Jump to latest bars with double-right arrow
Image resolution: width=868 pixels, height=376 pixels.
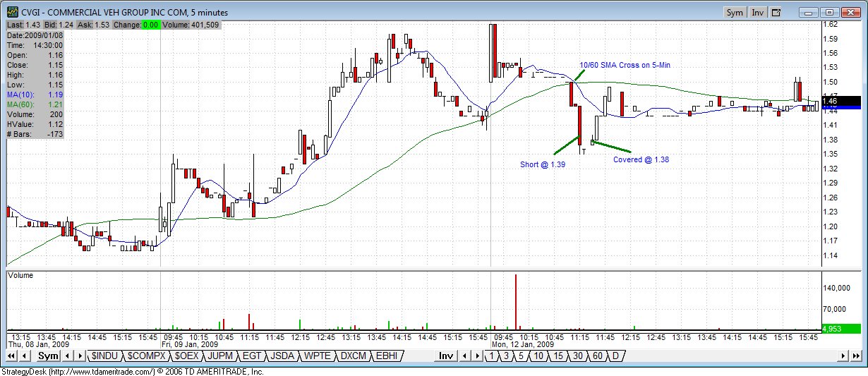[856, 356]
